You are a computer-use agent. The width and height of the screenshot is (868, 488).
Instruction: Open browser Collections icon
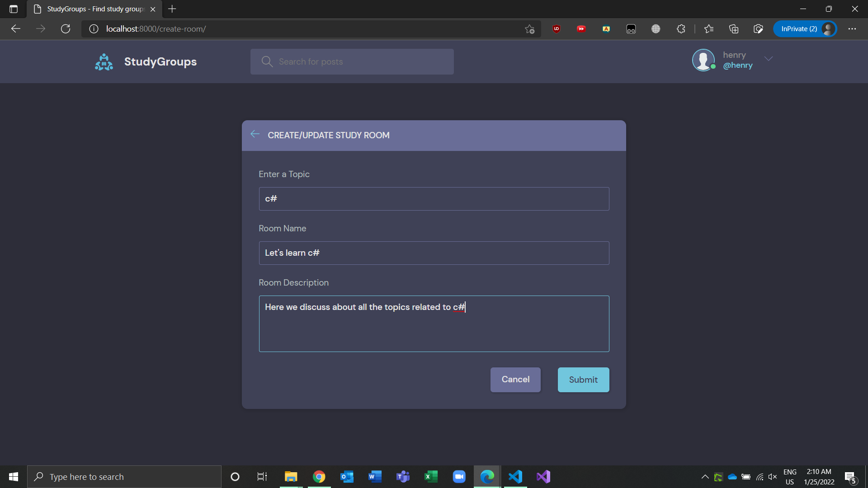pos(734,29)
